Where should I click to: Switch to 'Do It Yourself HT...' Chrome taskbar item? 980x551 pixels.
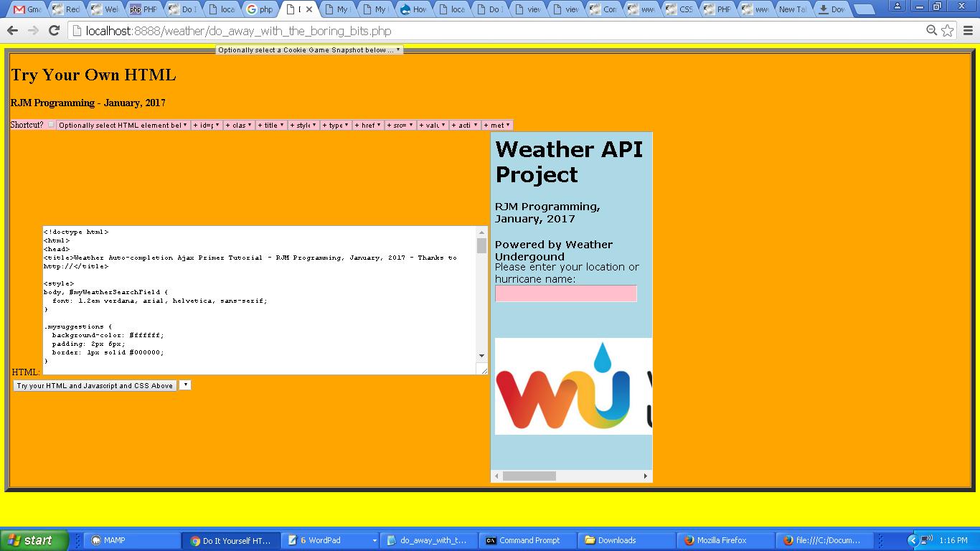(x=230, y=540)
